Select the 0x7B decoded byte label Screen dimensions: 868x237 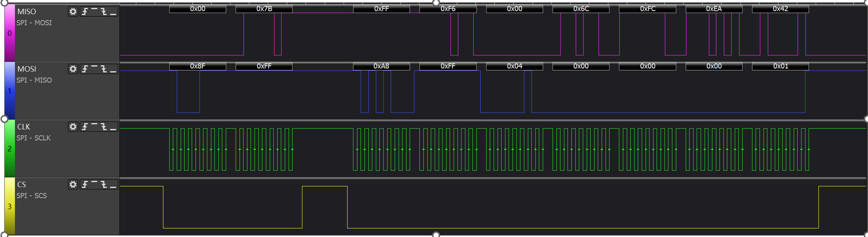(x=264, y=9)
